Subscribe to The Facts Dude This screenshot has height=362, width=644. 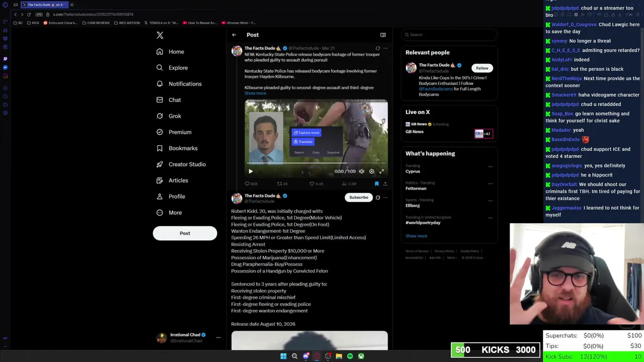point(359,197)
